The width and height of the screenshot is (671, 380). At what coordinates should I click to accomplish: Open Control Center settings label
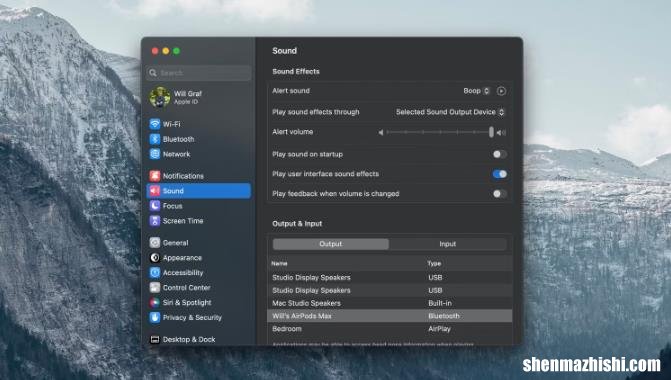point(187,288)
